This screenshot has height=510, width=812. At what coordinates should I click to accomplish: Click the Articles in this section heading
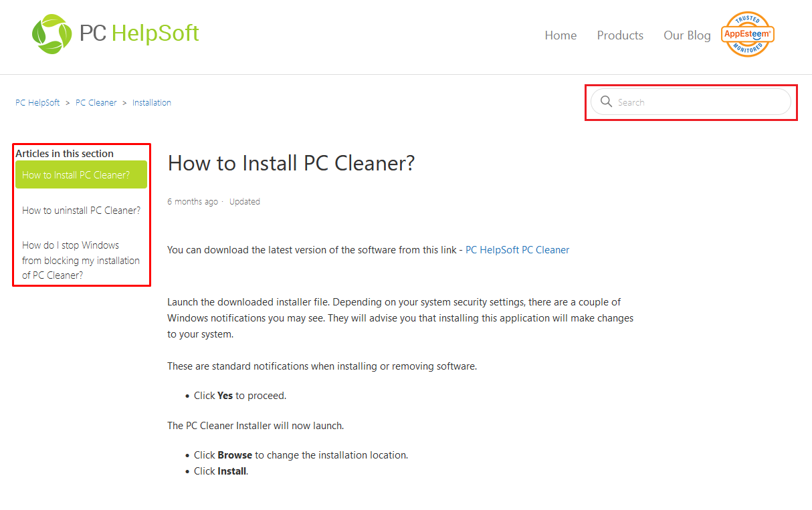tap(65, 154)
